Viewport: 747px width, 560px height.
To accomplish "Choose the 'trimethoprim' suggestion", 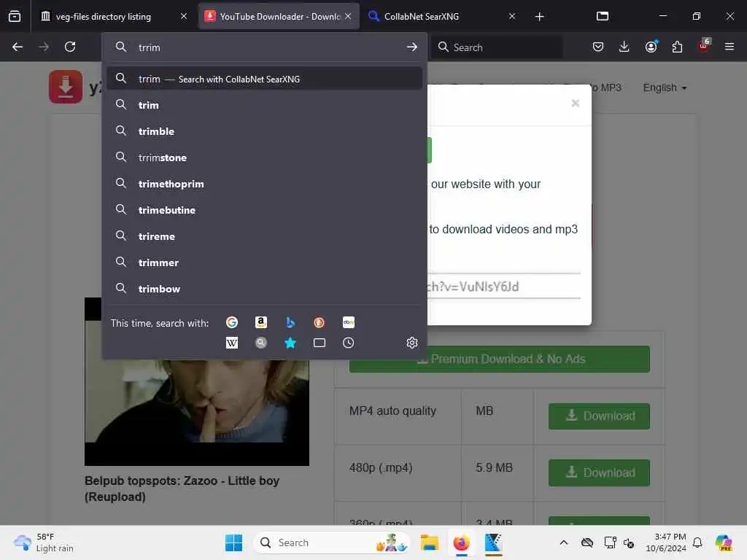I will tap(264, 184).
